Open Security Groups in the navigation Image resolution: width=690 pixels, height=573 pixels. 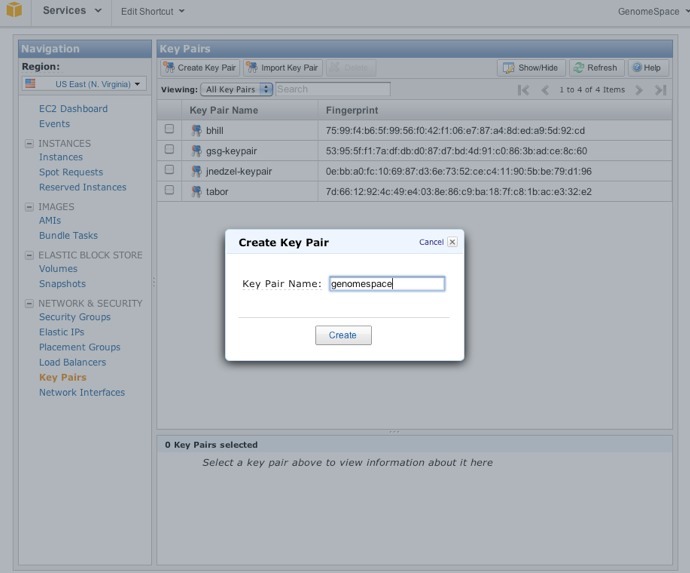click(x=75, y=317)
